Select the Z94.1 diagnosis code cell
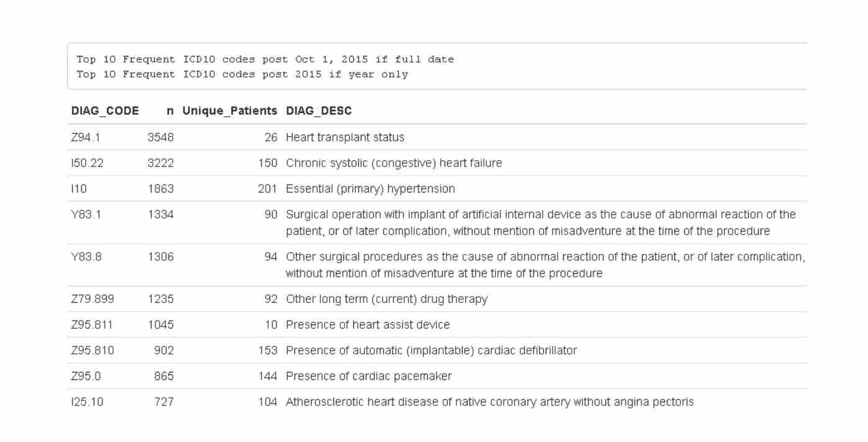The height and width of the screenshot is (442, 868). (x=86, y=137)
